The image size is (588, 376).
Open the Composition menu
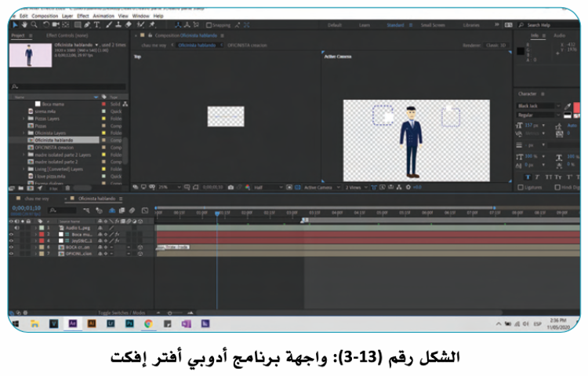[x=45, y=16]
